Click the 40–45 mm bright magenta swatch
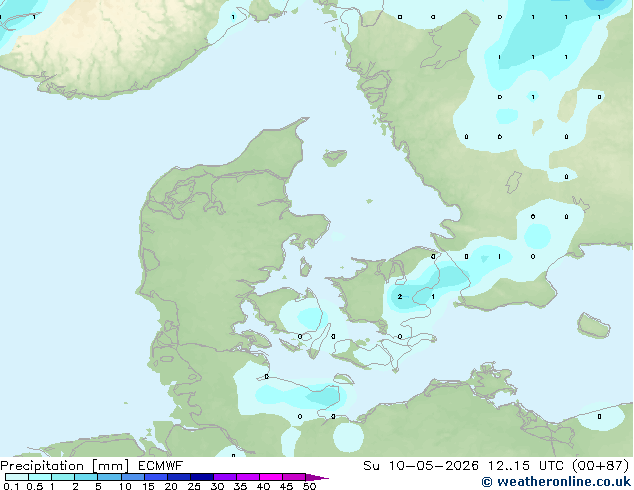Screen dimensions: 634x490 (x=271, y=477)
